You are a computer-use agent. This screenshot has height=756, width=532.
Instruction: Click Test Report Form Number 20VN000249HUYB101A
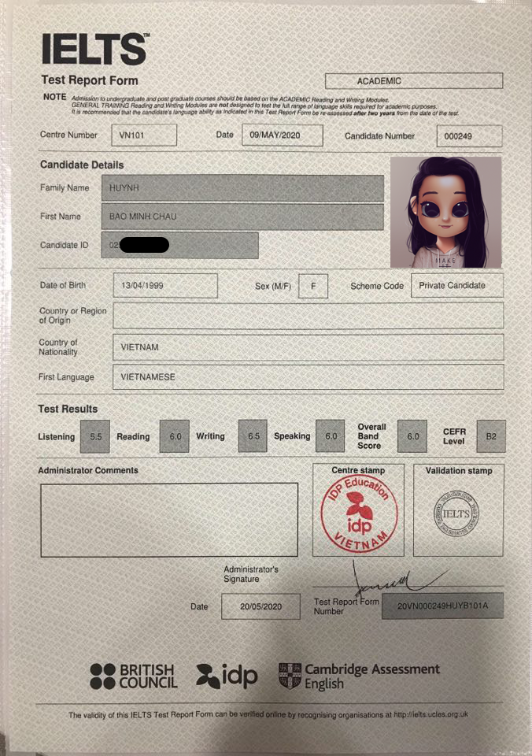point(442,606)
